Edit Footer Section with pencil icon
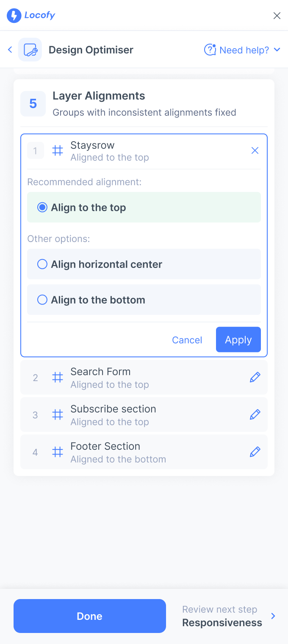 click(255, 452)
